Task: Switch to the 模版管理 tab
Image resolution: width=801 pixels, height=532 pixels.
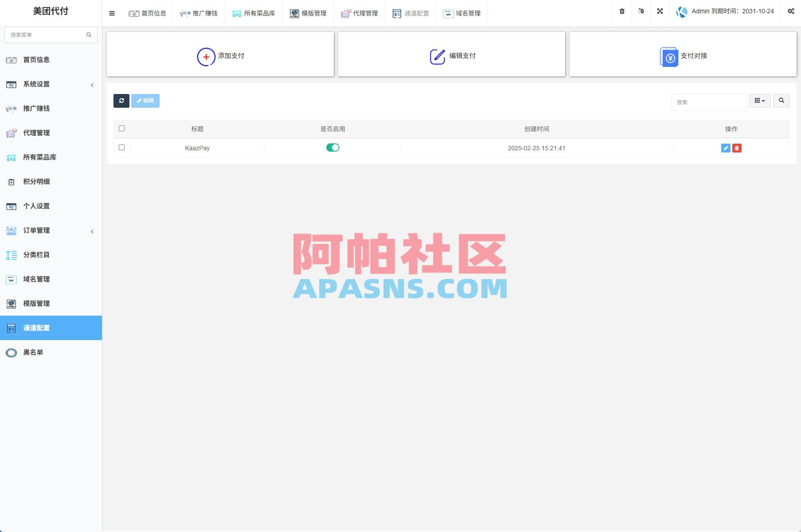Action: tap(308, 13)
